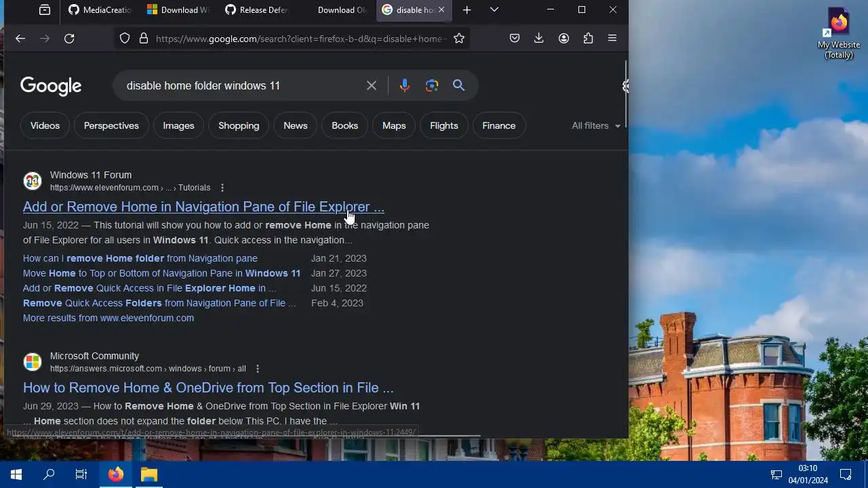Open Firefox downloads panel

click(539, 39)
